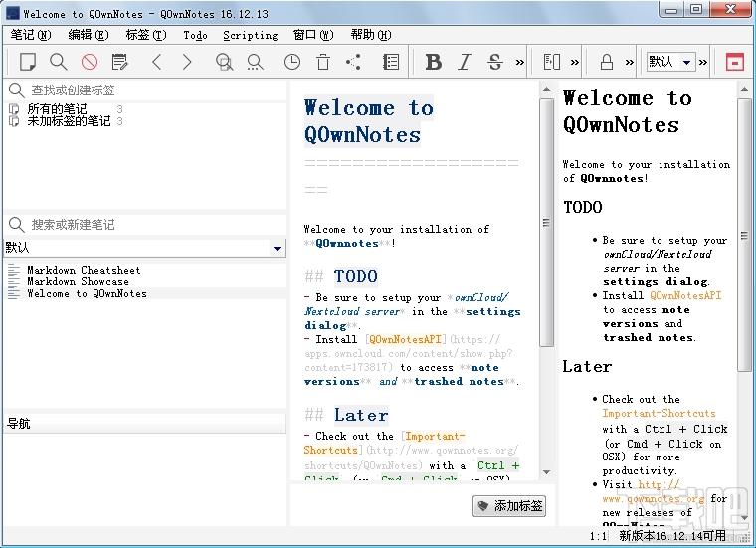Click the editor scrollbar down arrow
The height and width of the screenshot is (548, 756).
click(546, 472)
